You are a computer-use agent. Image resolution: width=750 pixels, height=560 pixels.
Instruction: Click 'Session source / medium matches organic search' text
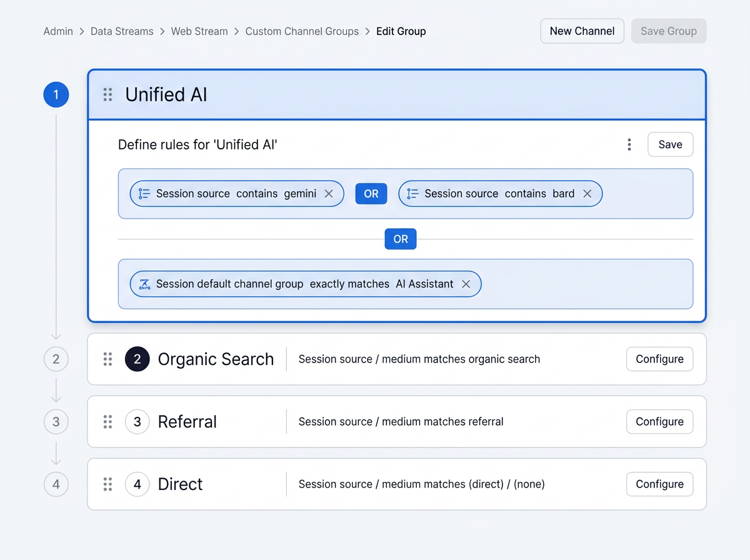[419, 359]
